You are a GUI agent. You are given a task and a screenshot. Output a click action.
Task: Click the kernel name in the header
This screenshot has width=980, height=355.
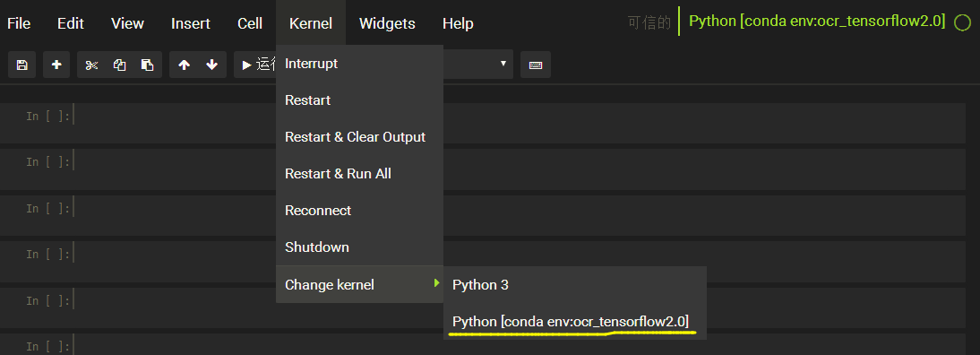(x=816, y=22)
